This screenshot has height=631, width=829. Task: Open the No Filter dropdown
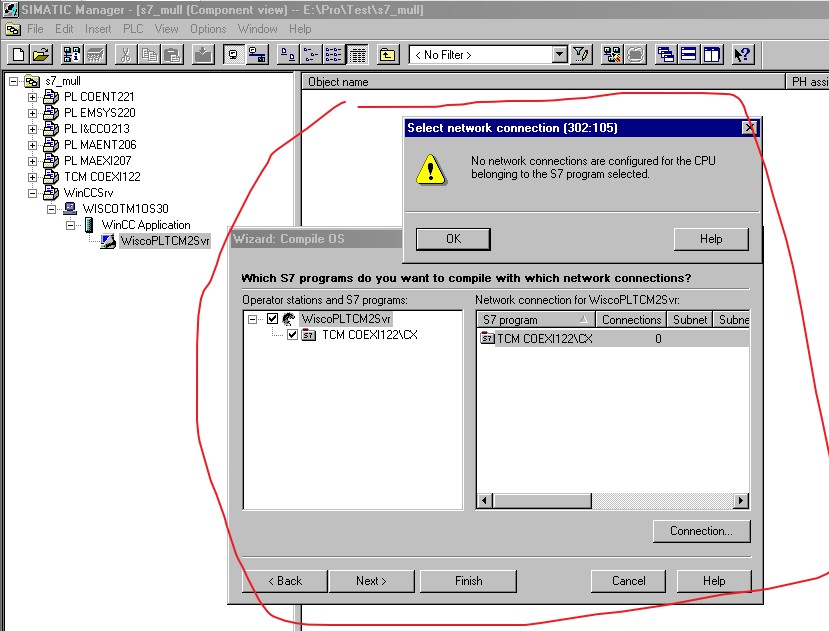tap(559, 54)
